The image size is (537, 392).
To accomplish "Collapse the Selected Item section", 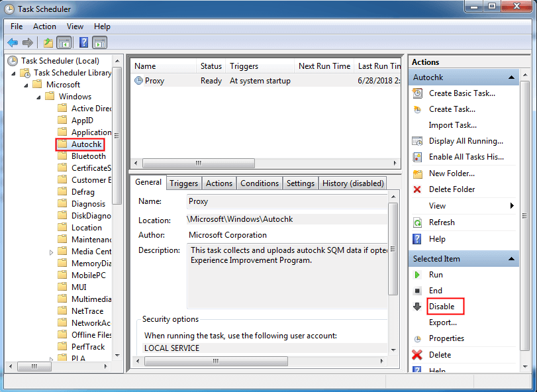I will (511, 259).
